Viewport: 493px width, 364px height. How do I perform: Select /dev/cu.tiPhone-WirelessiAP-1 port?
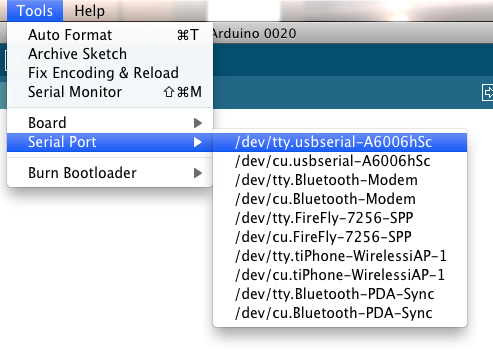340,275
